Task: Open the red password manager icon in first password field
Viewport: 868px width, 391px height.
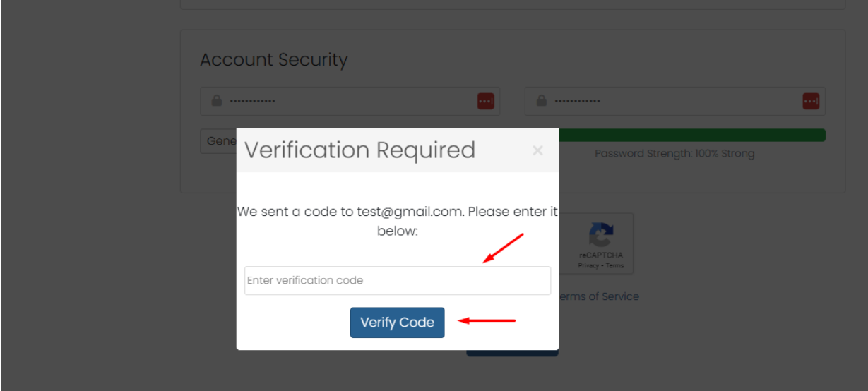Action: pos(485,102)
